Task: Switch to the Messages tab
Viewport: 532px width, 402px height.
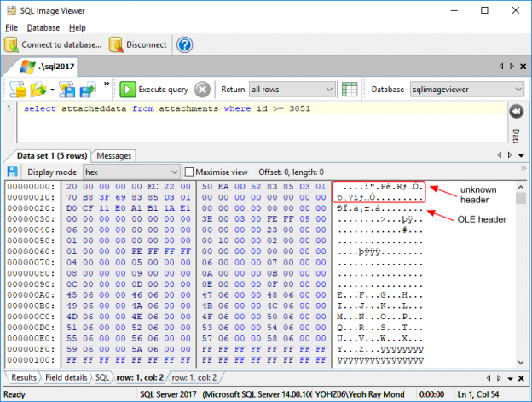Action: click(x=114, y=156)
